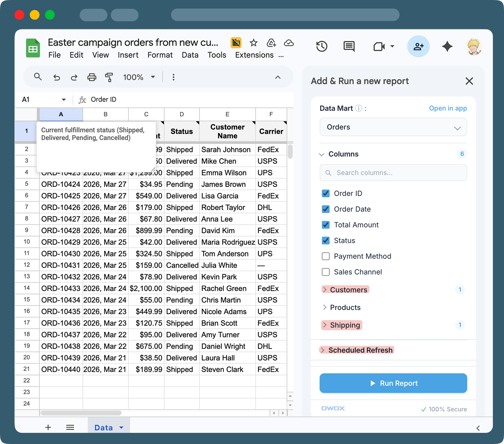Click the Open in app link
The width and height of the screenshot is (504, 444).
[448, 108]
